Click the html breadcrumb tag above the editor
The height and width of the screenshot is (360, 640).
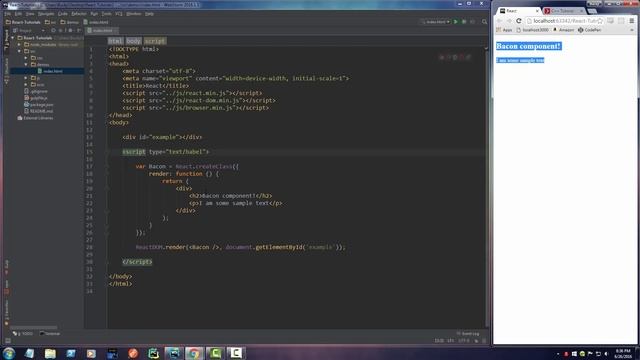click(x=115, y=41)
